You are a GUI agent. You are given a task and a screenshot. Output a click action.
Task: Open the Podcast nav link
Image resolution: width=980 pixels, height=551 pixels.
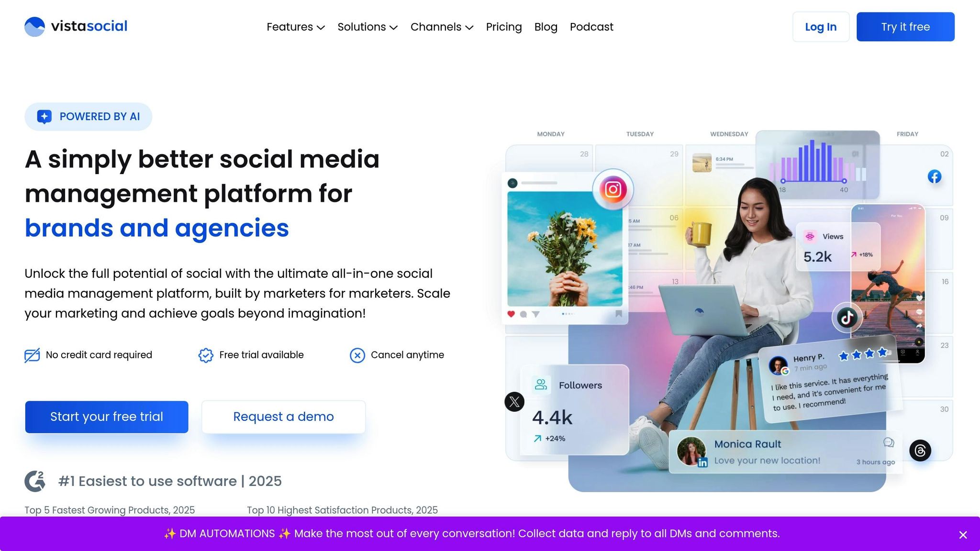tap(591, 27)
